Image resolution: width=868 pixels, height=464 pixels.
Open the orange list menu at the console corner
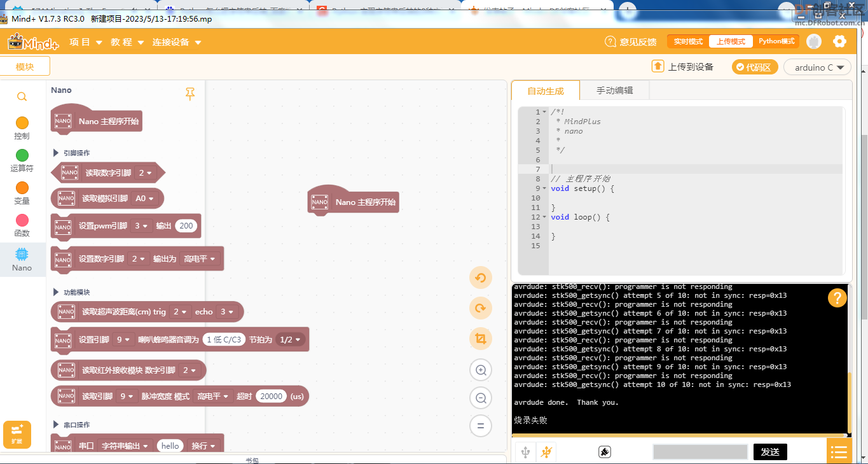(839, 452)
